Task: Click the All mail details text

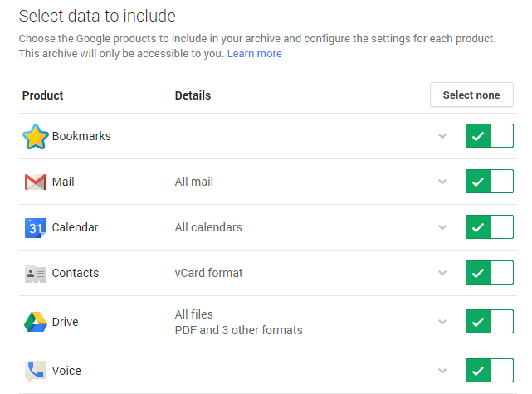Action: [x=194, y=182]
